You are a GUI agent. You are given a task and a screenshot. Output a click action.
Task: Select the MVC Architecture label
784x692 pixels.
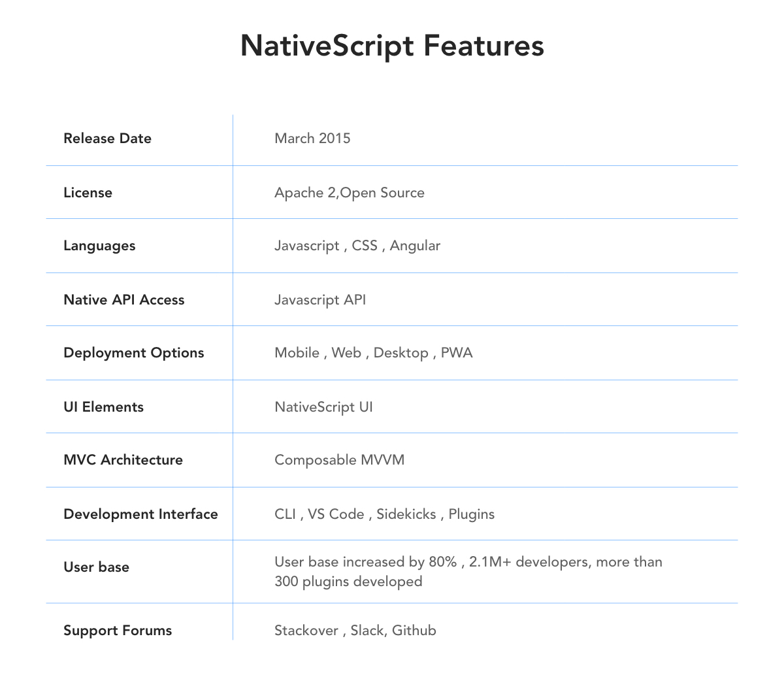coord(123,460)
